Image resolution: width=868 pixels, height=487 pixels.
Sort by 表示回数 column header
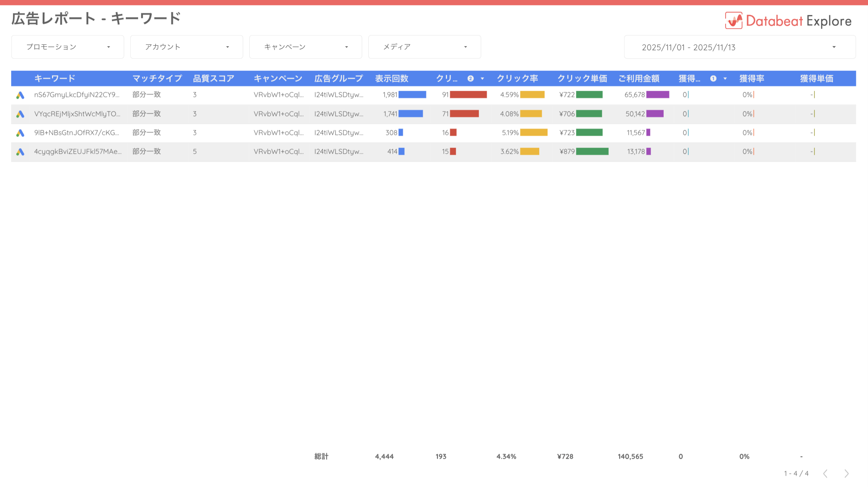coord(392,79)
